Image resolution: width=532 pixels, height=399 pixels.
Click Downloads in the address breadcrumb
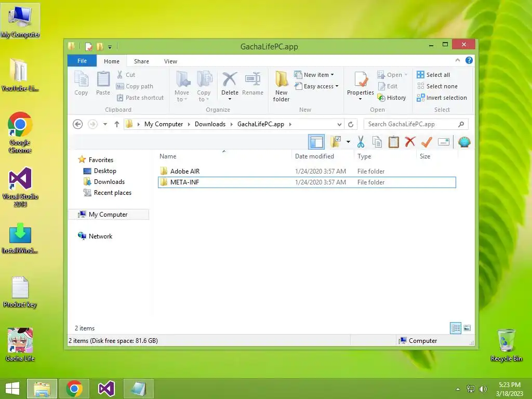pyautogui.click(x=210, y=124)
